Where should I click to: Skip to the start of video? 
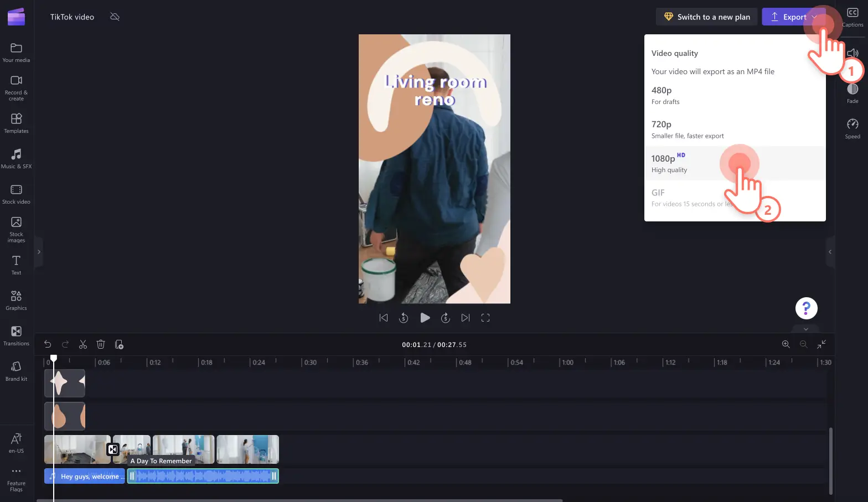pos(384,318)
